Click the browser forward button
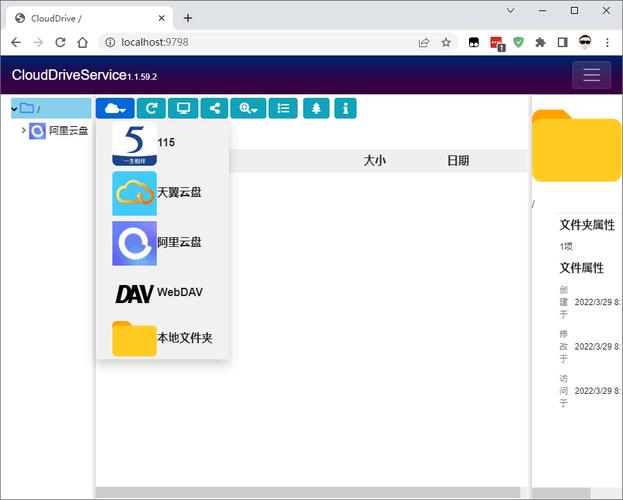This screenshot has height=500, width=623. click(x=38, y=42)
